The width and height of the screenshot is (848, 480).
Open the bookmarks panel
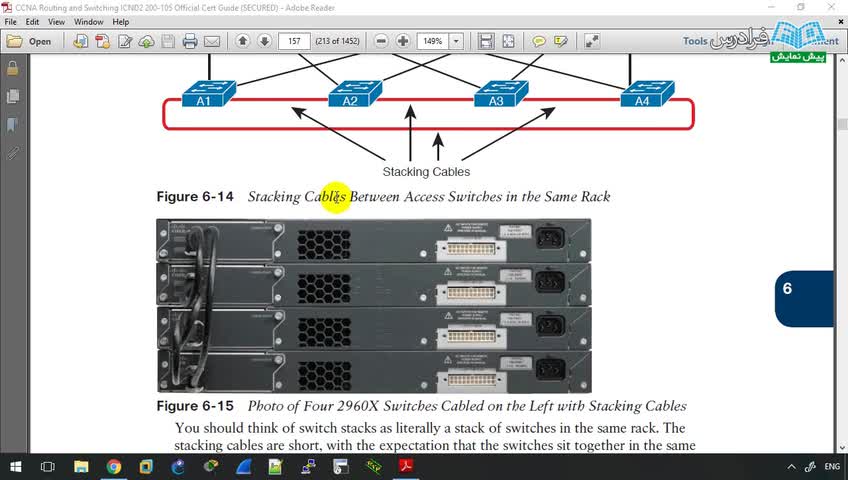point(12,125)
